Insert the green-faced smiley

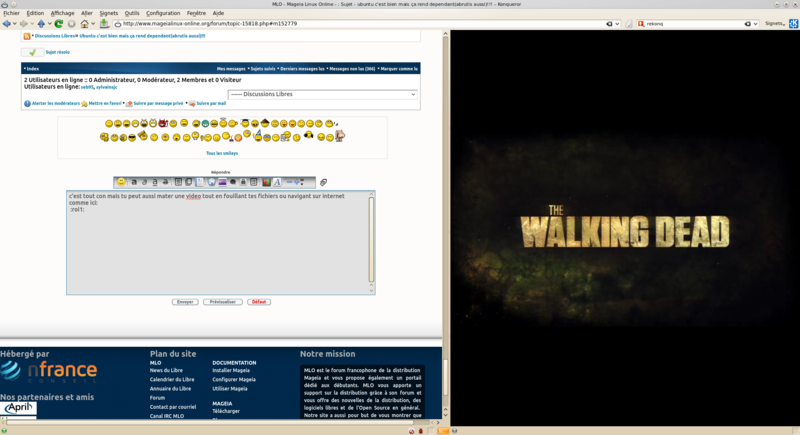[x=205, y=123]
